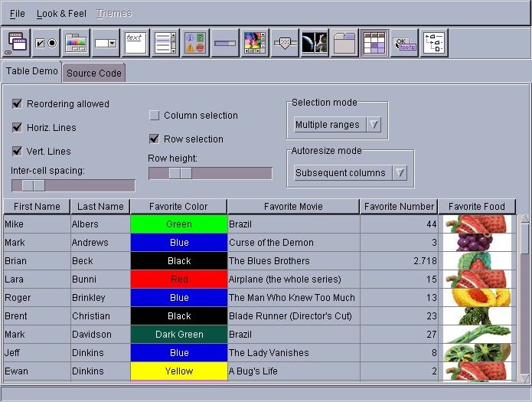Select the 'Brian' first name cell

coord(37,261)
